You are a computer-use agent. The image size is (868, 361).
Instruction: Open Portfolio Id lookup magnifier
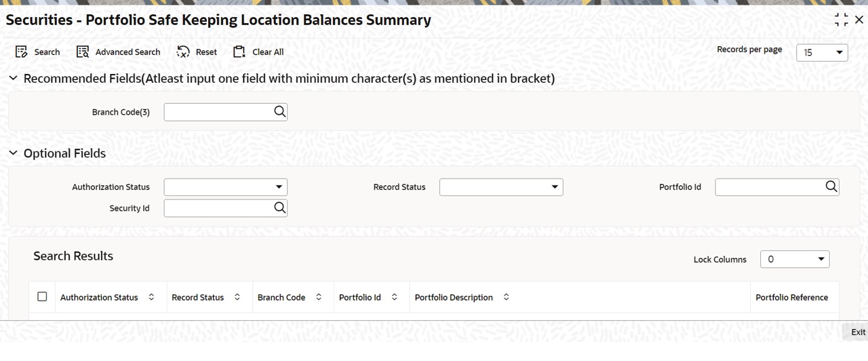point(831,187)
